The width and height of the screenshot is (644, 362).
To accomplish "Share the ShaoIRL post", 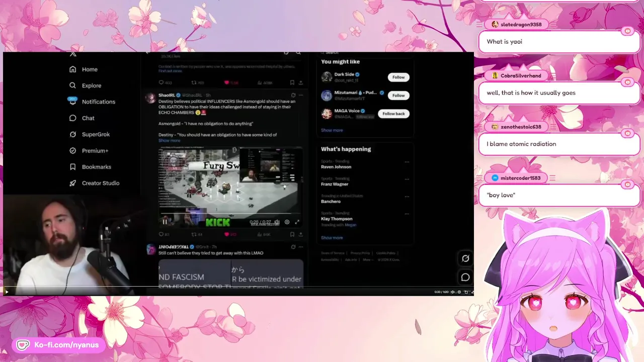I will coord(301,234).
